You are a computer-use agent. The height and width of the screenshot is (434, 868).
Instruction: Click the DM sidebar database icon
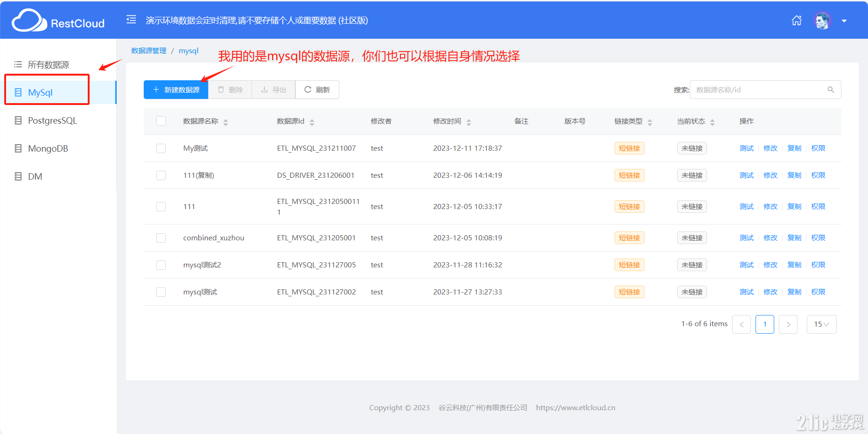point(18,176)
